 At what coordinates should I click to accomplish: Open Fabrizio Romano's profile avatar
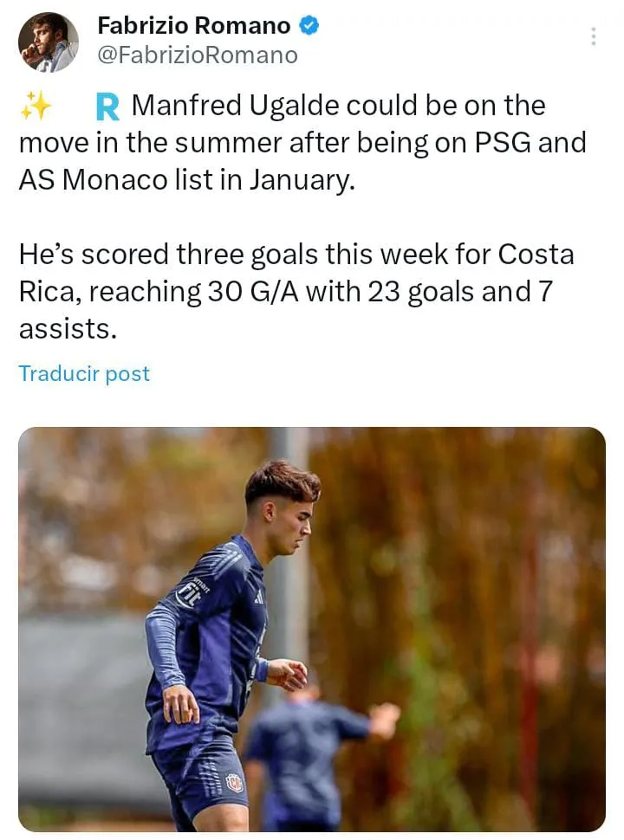49,42
